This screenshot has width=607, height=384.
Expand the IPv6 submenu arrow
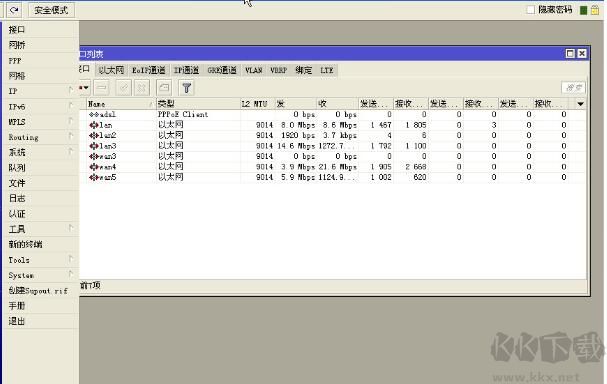click(70, 105)
